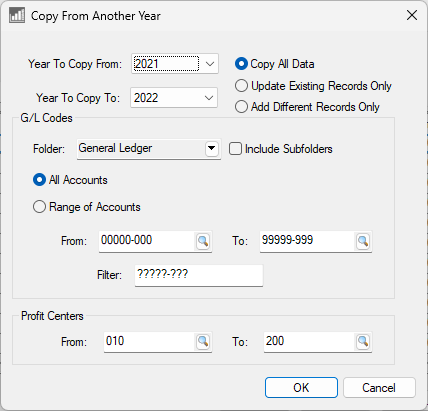Image resolution: width=428 pixels, height=411 pixels.
Task: Click the chart icon in the title bar
Action: pyautogui.click(x=17, y=15)
